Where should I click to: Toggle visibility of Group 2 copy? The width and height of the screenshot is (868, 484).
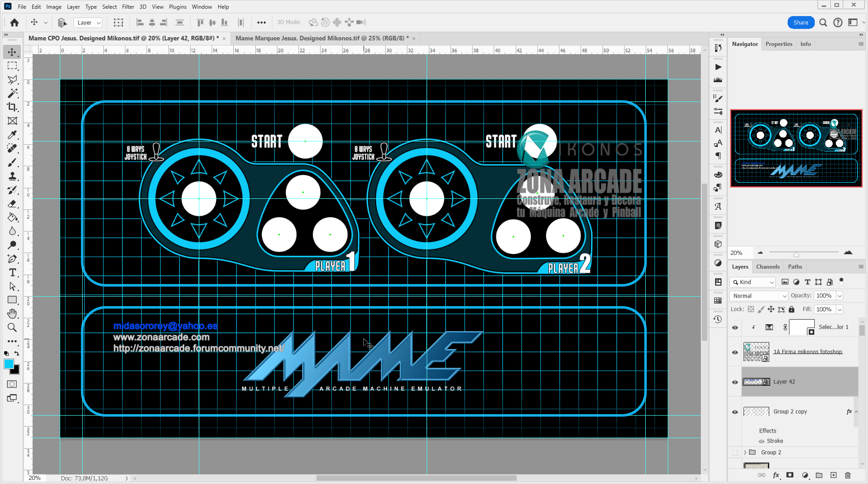[x=735, y=411]
